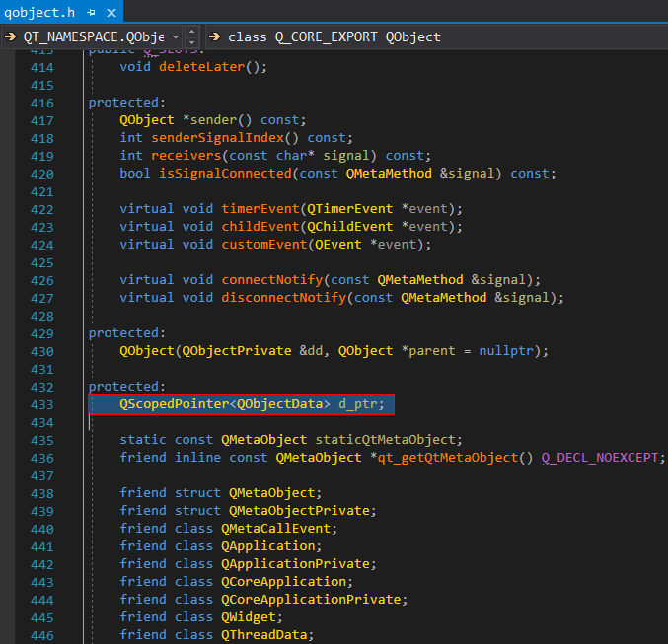
Task: Click qt_getQtMetaObject in line 436
Action: click(x=448, y=458)
